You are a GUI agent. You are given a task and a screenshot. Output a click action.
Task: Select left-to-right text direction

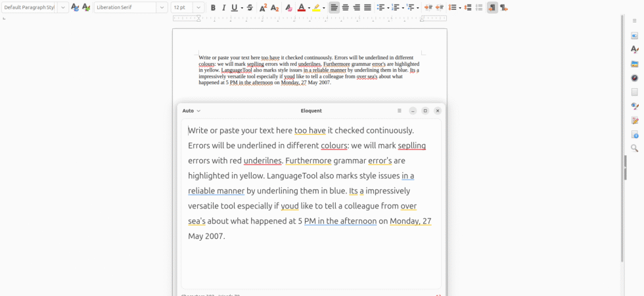(x=492, y=7)
